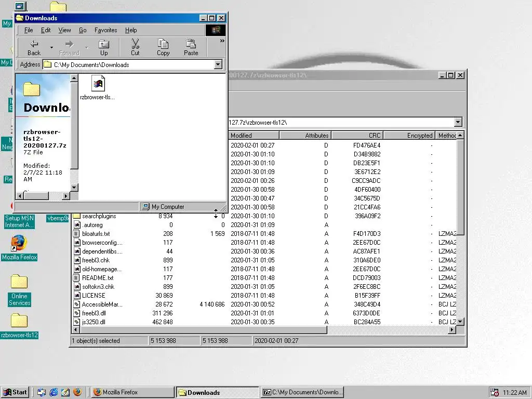
Task: Go Up one folder level
Action: click(x=104, y=48)
